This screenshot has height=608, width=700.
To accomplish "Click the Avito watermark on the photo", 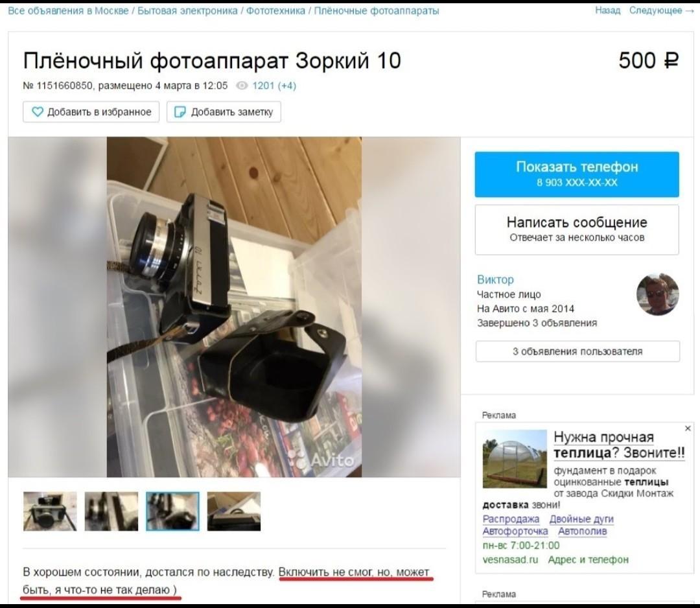I will tap(322, 460).
